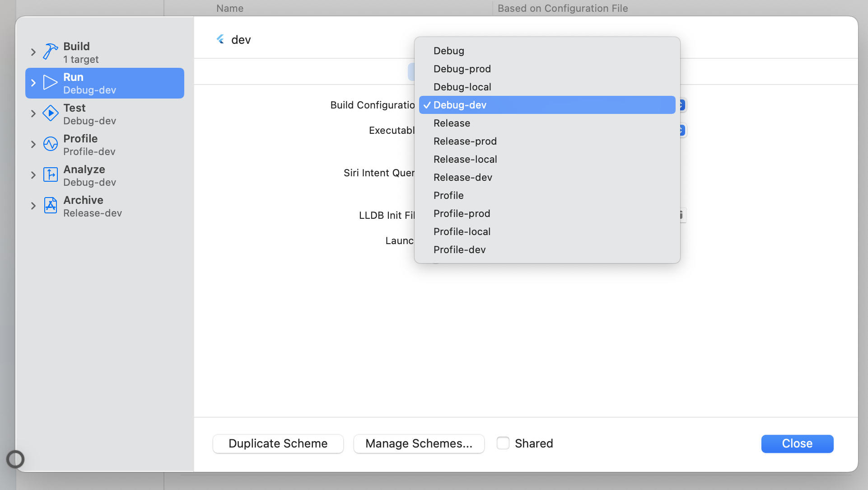Click the Flutter icon beside dev
Viewport: 868px width, 490px height.
(220, 40)
